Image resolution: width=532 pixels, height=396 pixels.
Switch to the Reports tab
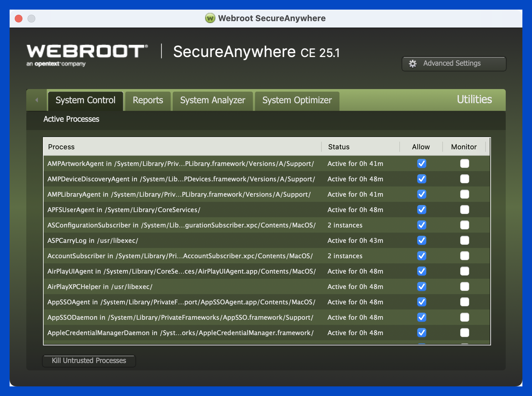pos(148,101)
